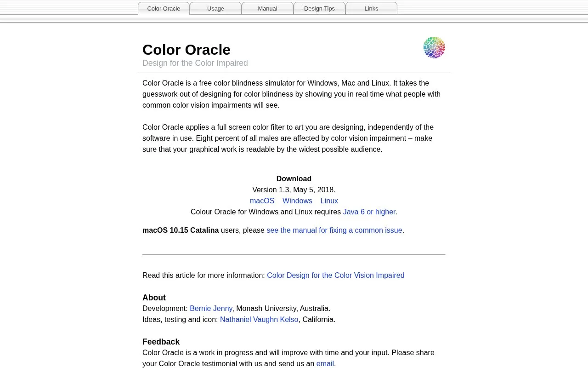Click the About heading

(x=154, y=298)
